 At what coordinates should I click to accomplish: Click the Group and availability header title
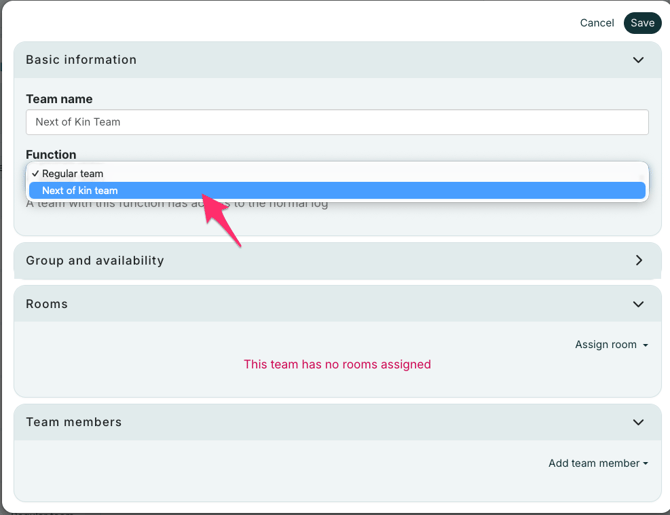click(x=95, y=261)
